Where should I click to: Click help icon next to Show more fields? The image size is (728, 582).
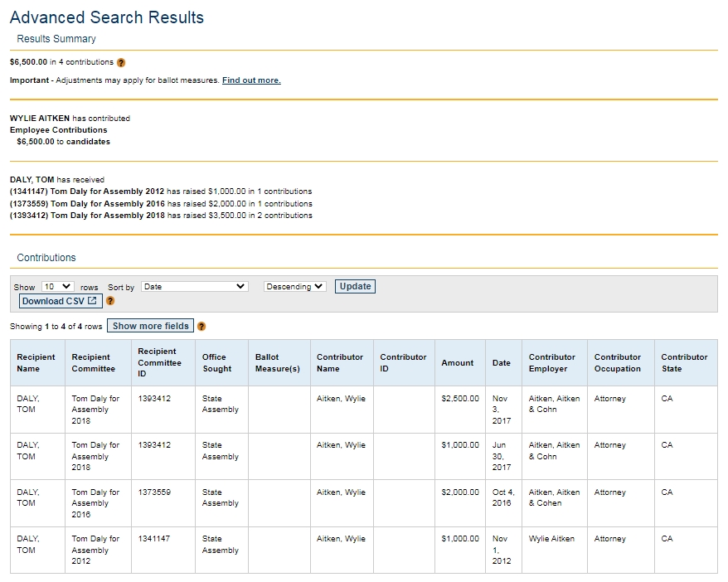[201, 327]
